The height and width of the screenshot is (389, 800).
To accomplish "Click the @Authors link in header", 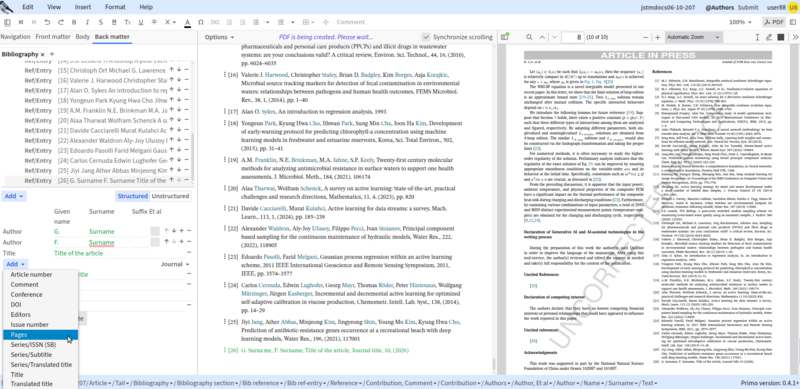I will (719, 7).
